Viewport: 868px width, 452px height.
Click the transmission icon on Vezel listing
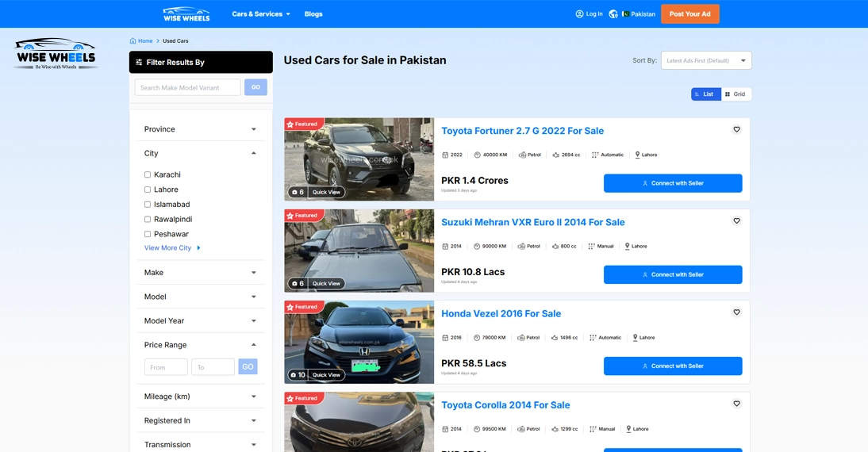point(593,338)
